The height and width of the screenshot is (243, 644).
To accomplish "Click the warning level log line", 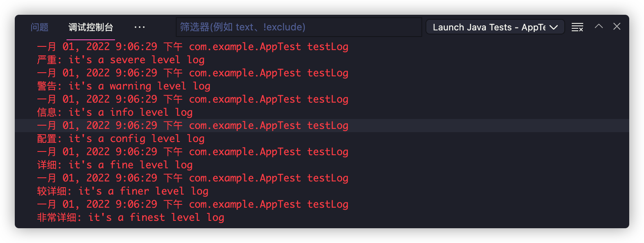I will point(124,86).
